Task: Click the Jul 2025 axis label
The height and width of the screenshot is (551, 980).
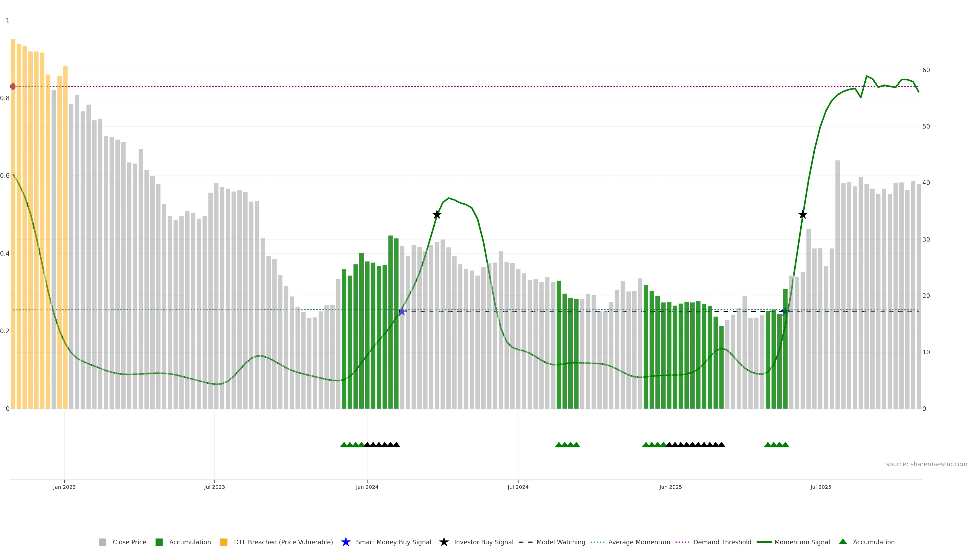Action: pos(820,487)
